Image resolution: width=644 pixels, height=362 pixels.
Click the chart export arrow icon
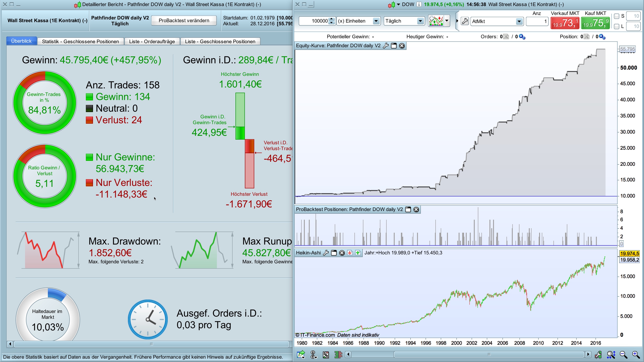click(301, 354)
